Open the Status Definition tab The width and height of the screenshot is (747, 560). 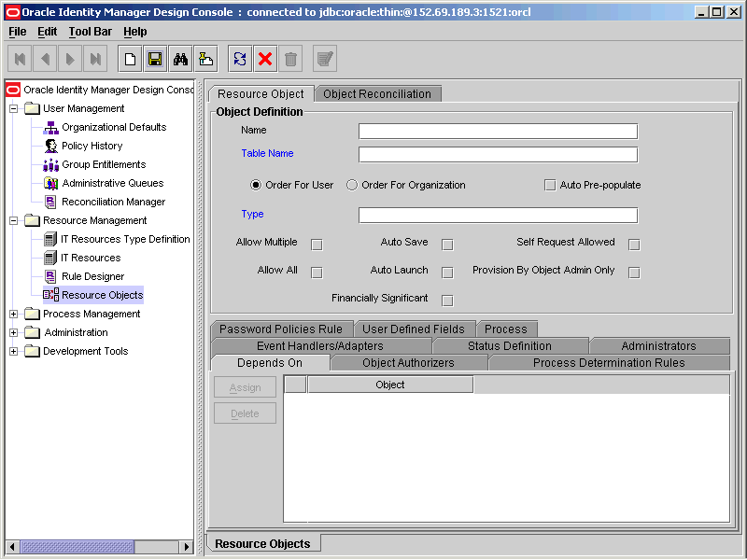[510, 345]
